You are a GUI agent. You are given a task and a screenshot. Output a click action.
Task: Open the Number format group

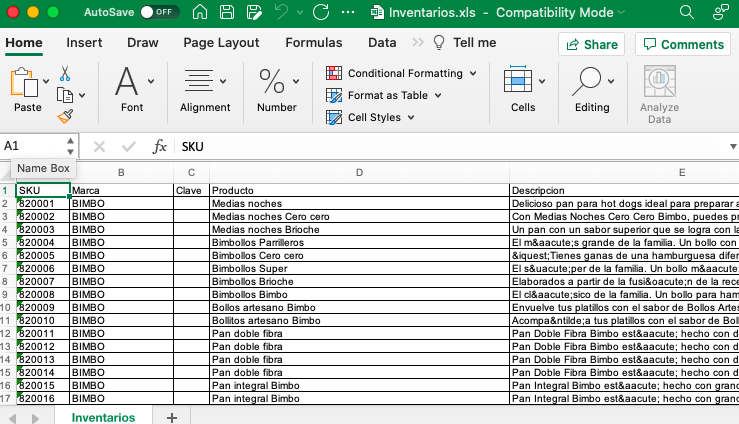tap(277, 90)
